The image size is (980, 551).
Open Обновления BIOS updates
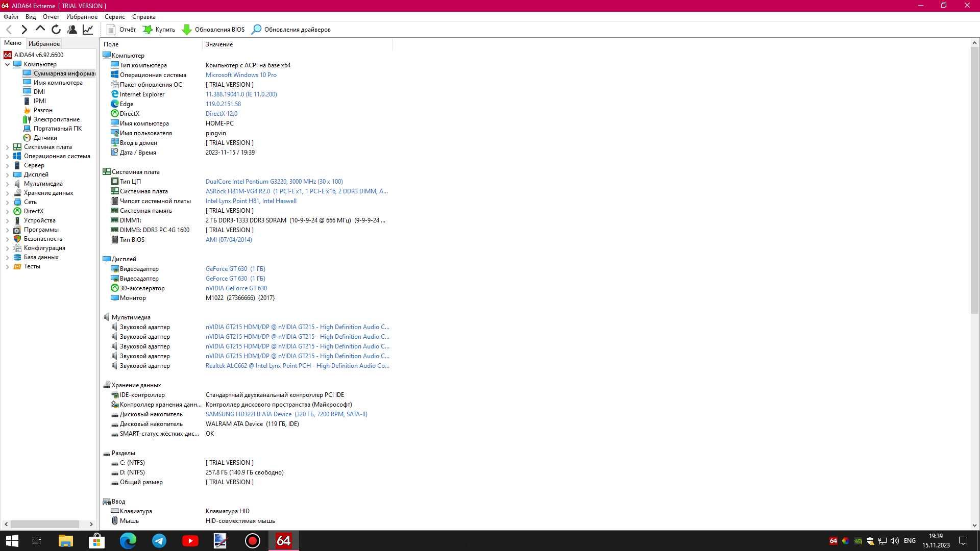213,30
